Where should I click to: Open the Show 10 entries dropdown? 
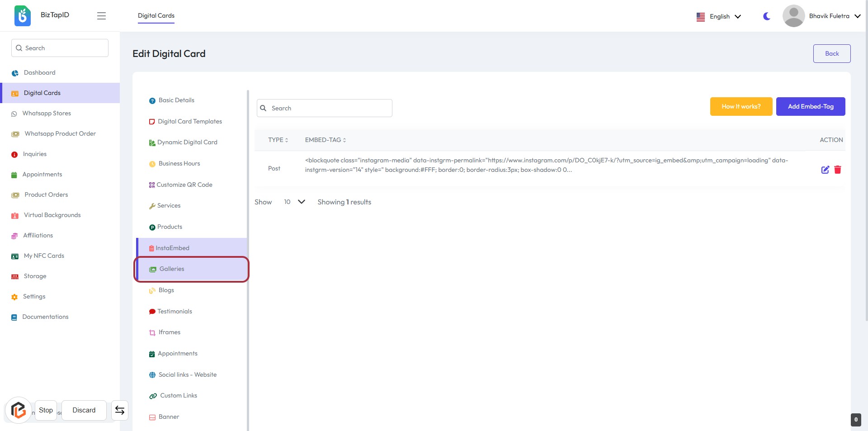[x=294, y=202]
